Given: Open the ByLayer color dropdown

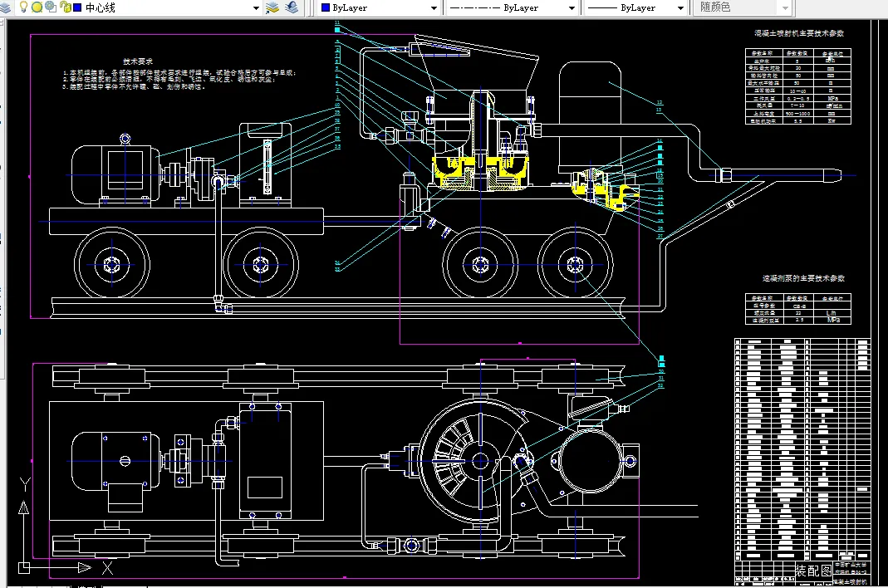Looking at the screenshot, I should 433,7.
